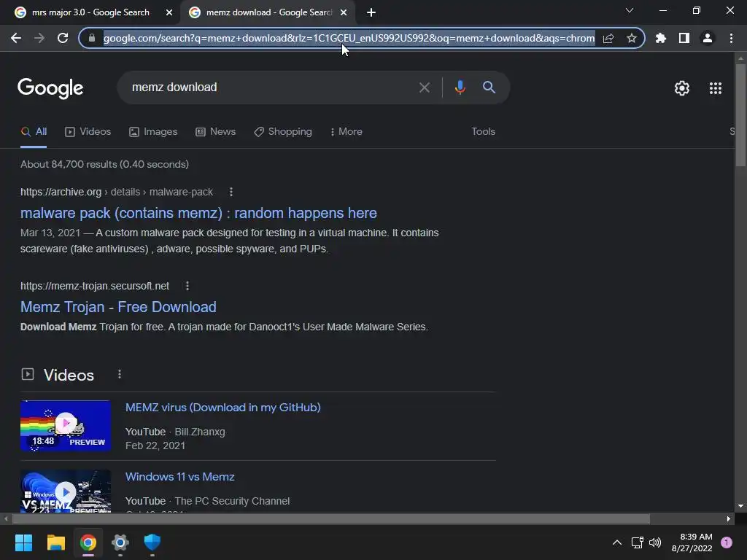Show hidden system tray icons

(617, 542)
